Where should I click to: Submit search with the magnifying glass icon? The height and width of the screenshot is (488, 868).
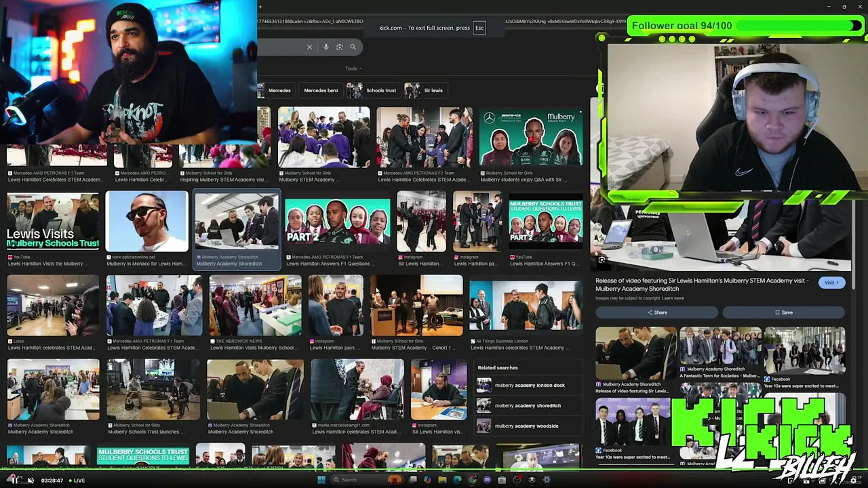353,47
